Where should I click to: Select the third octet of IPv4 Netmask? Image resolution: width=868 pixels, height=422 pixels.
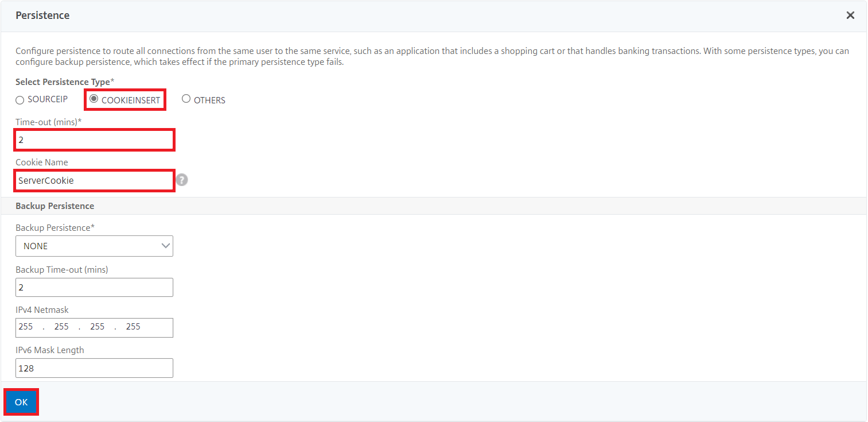[x=98, y=327]
